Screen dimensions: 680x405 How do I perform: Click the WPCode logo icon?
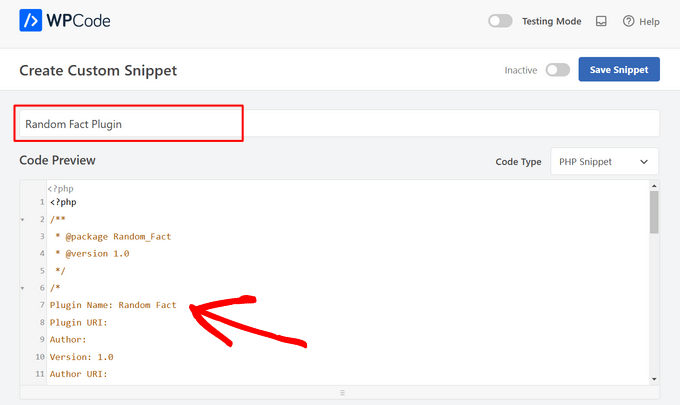click(x=30, y=20)
